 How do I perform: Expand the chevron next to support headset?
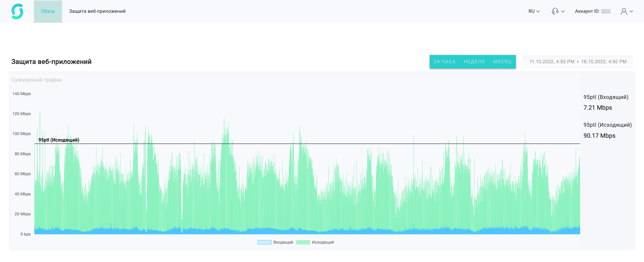tap(563, 11)
